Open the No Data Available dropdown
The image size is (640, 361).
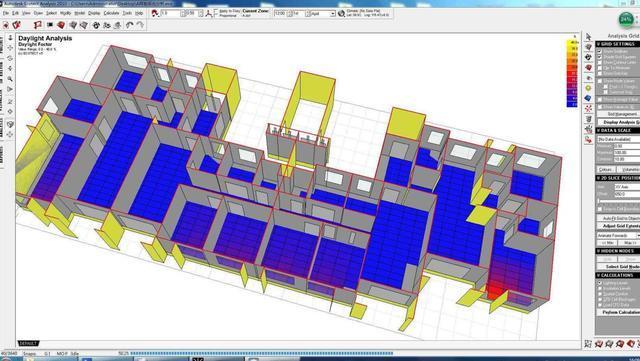(x=618, y=139)
